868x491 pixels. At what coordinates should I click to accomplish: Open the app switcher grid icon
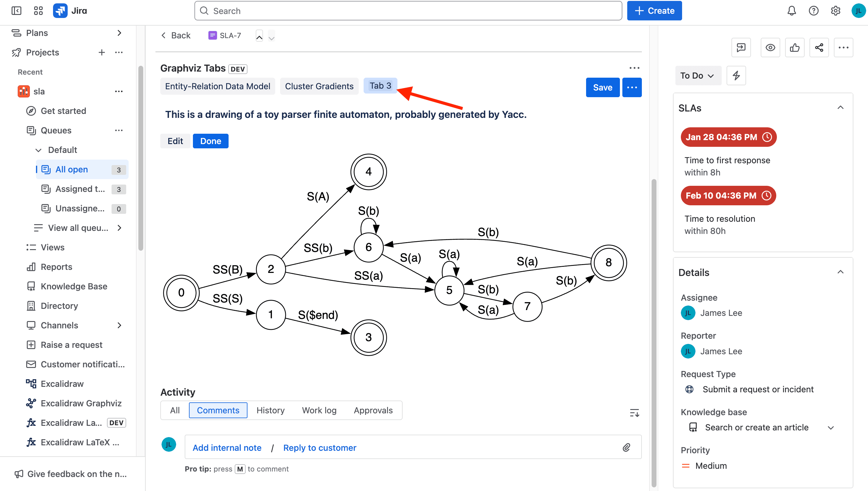pos(38,11)
